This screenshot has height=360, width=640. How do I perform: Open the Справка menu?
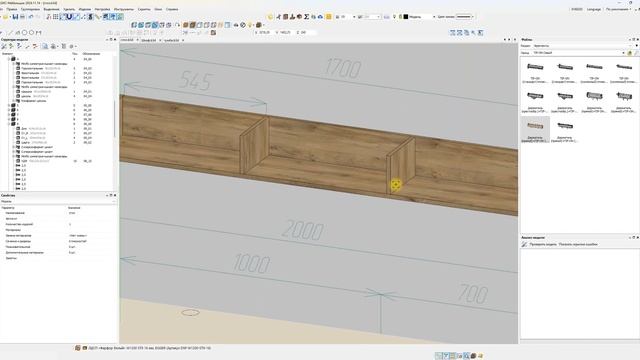click(x=172, y=9)
